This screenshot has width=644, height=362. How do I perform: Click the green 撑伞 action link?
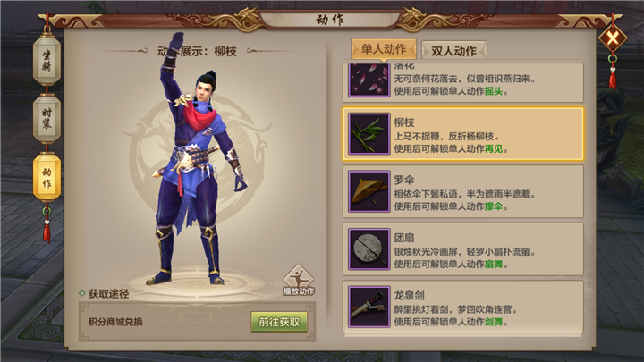coord(494,206)
